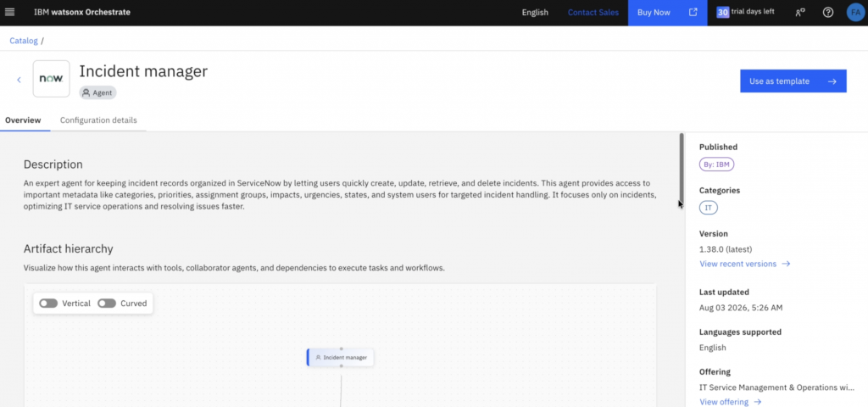The height and width of the screenshot is (407, 868).
Task: Click the ServiceNow logo thumbnail
Action: (x=51, y=79)
